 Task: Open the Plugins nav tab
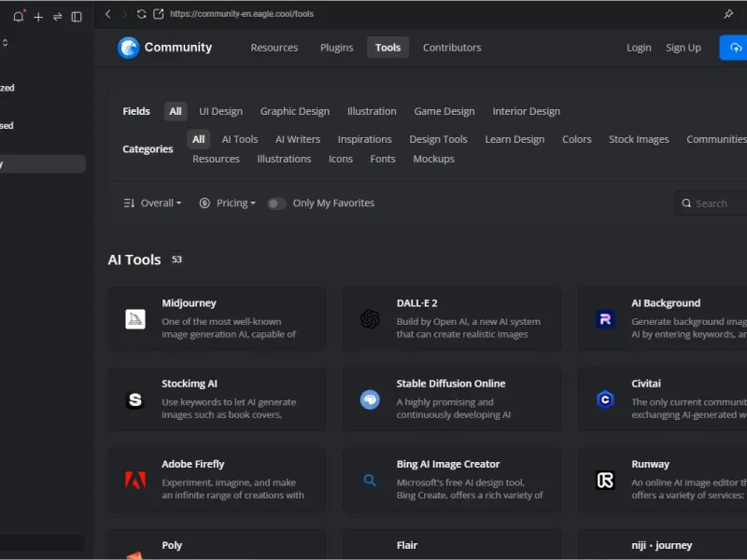336,48
